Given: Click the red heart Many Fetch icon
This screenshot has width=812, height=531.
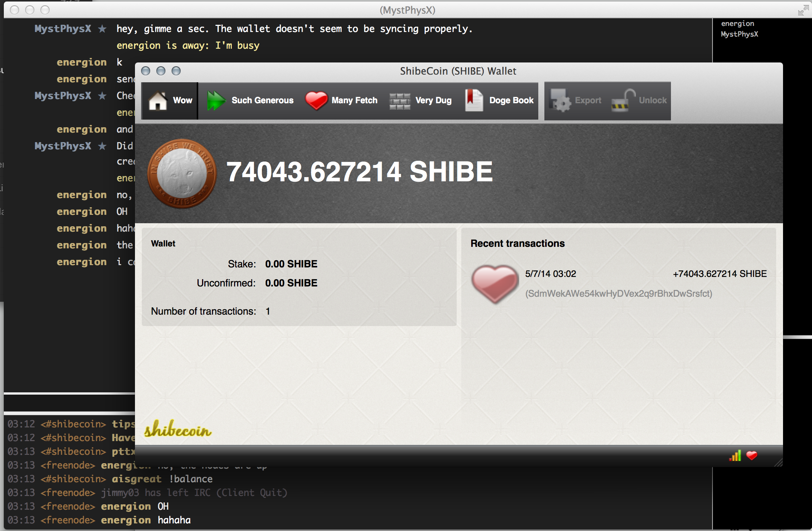Looking at the screenshot, I should 316,101.
